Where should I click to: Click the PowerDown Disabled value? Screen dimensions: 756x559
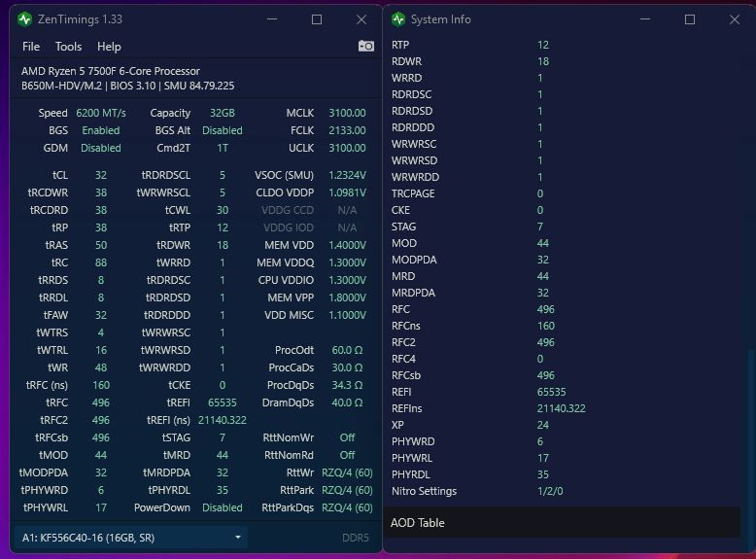point(223,507)
